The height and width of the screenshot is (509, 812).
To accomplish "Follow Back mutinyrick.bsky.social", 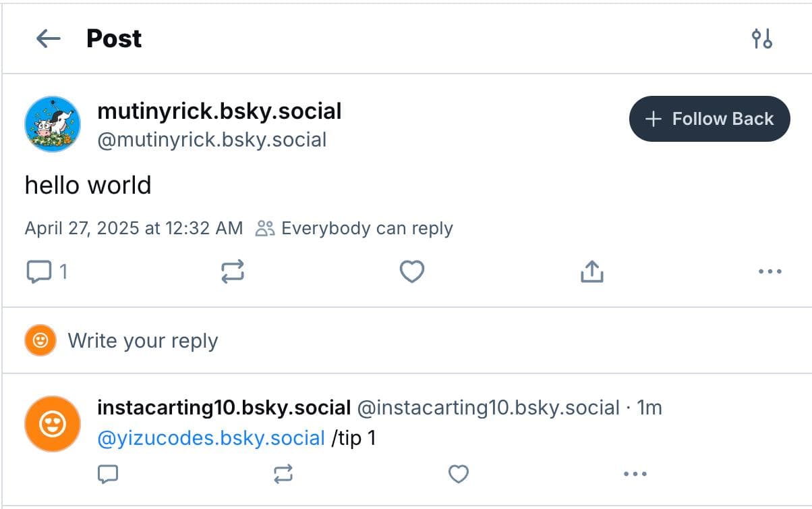I will (709, 118).
